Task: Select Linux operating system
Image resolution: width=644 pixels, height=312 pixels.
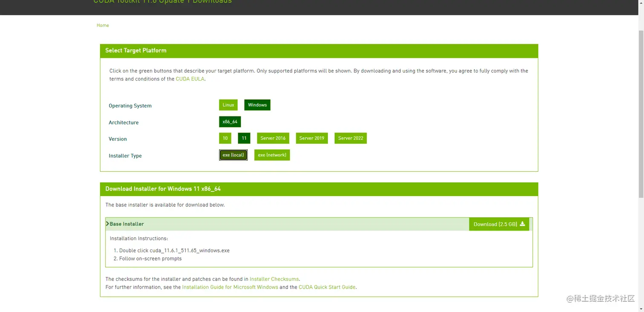Action: coord(228,105)
